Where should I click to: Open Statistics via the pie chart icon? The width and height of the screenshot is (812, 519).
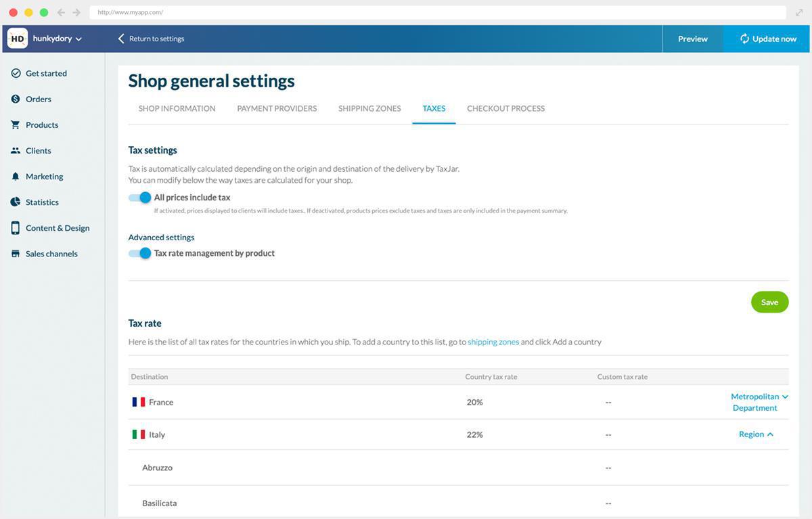16,202
